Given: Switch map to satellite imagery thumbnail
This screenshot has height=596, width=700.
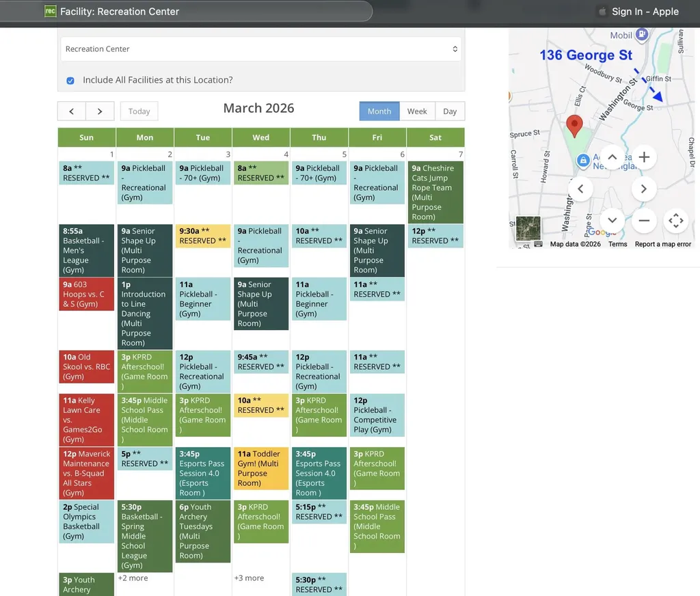Looking at the screenshot, I should click(528, 228).
